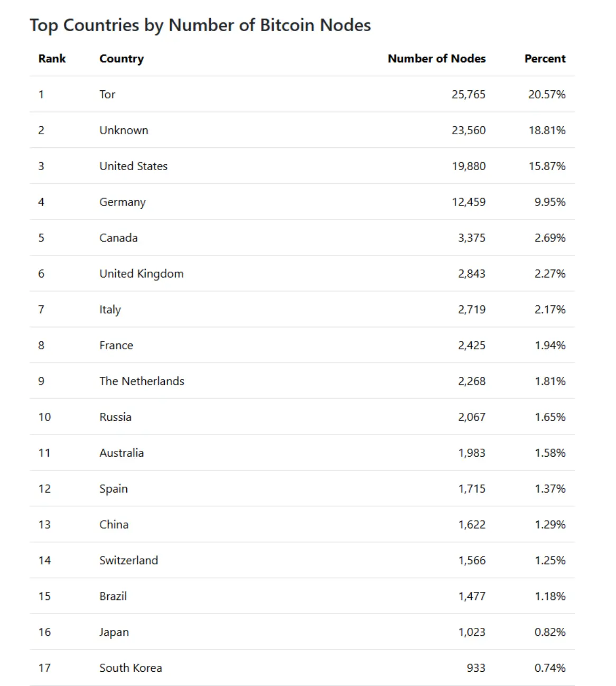Select the Tor row name

point(107,95)
